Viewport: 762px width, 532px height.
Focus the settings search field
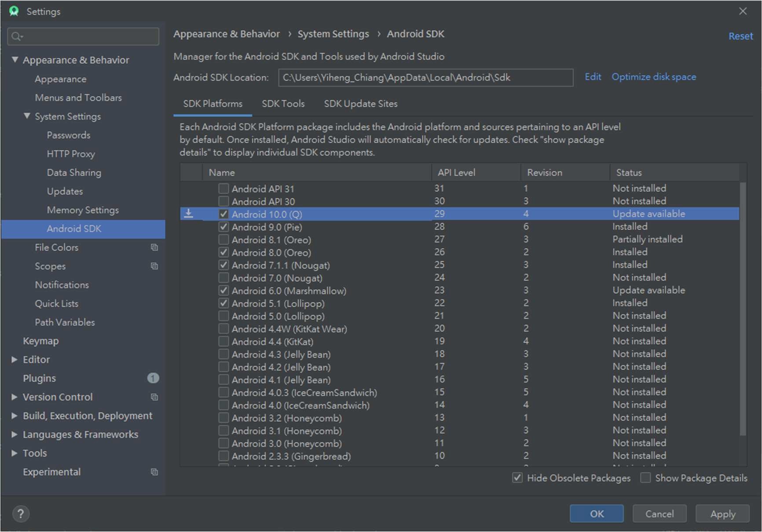[83, 36]
